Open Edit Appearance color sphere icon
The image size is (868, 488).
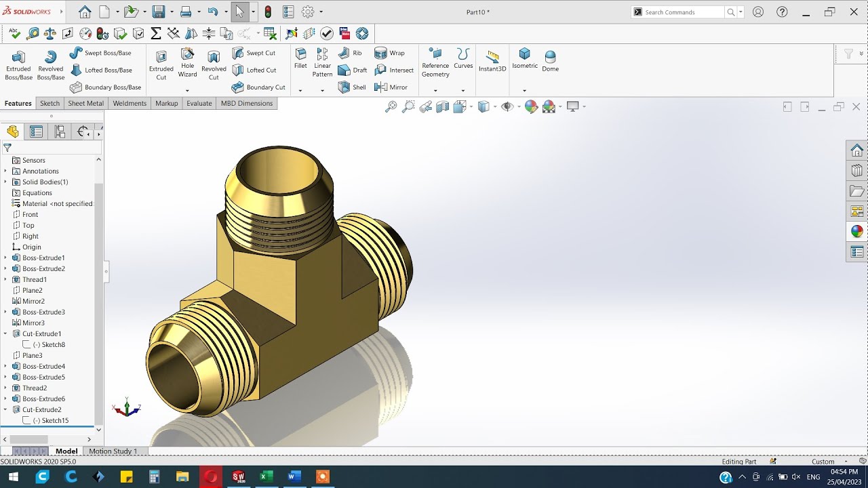tap(531, 106)
